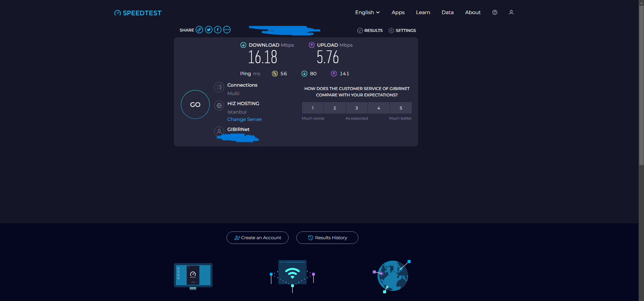
Task: Rate customer service 3
Action: 357,108
